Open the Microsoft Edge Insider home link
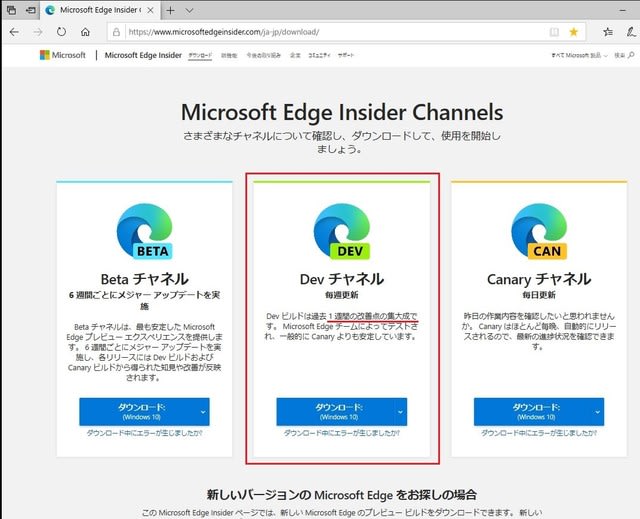Viewport: 640px width, 519px height. 143,55
